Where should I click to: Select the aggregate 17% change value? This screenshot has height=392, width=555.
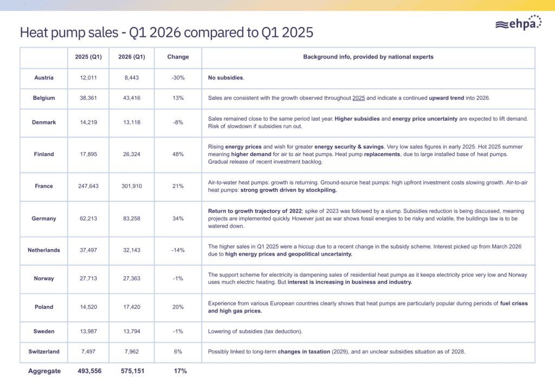tap(180, 371)
